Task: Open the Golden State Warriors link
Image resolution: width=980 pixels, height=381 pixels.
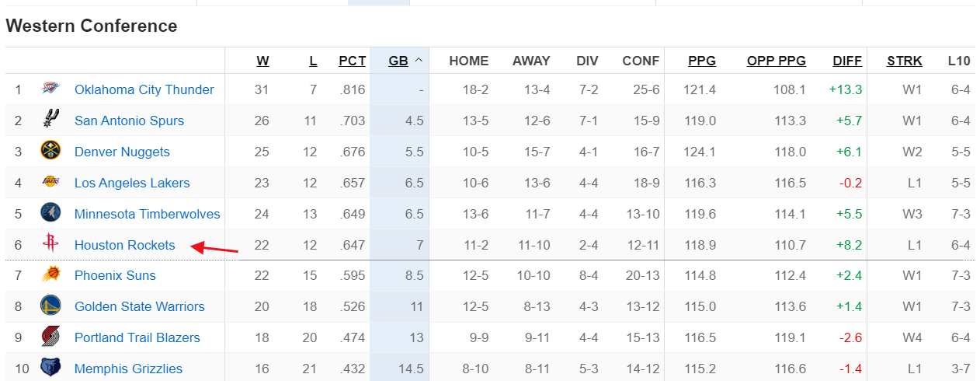Action: (140, 306)
